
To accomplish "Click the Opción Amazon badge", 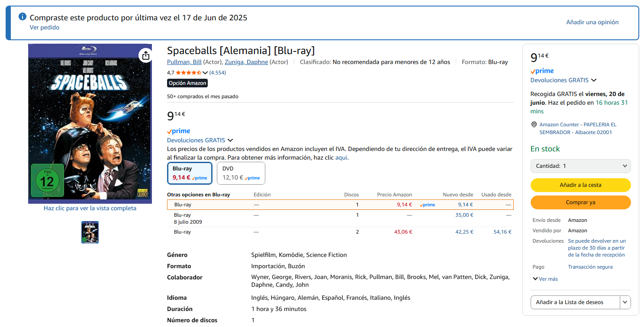I will point(187,83).
